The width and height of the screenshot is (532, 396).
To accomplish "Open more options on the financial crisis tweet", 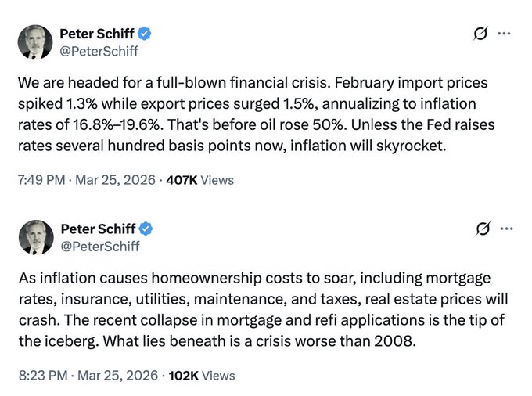I will coord(505,34).
